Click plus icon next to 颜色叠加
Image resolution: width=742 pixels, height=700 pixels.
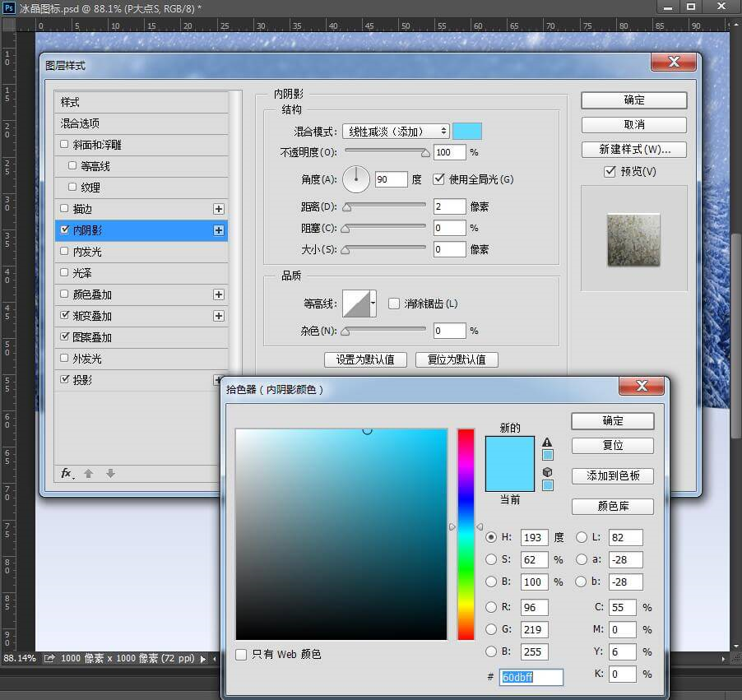(x=219, y=294)
